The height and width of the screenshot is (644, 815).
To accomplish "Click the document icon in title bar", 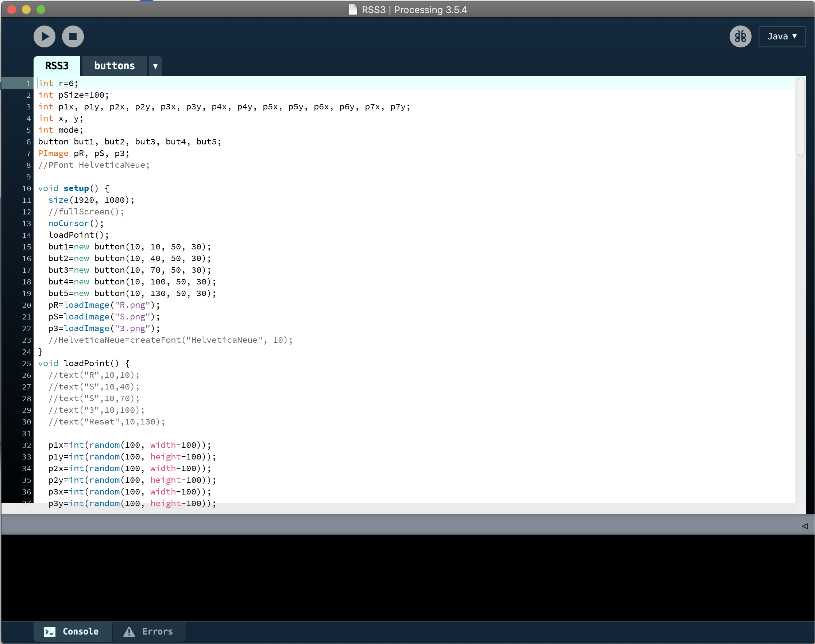I will (353, 9).
